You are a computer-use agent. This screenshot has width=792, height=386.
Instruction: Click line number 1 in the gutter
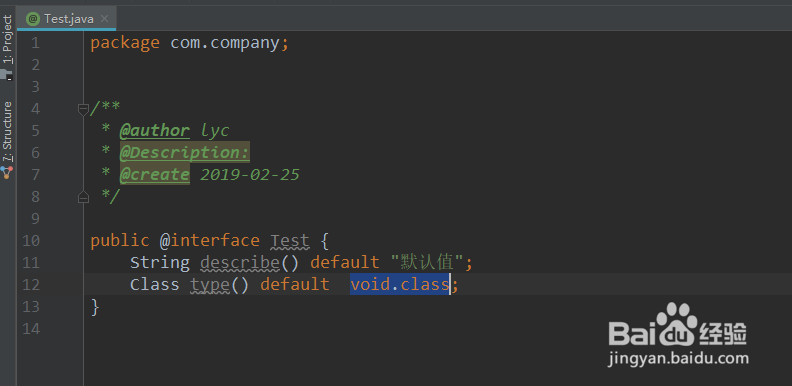click(35, 43)
